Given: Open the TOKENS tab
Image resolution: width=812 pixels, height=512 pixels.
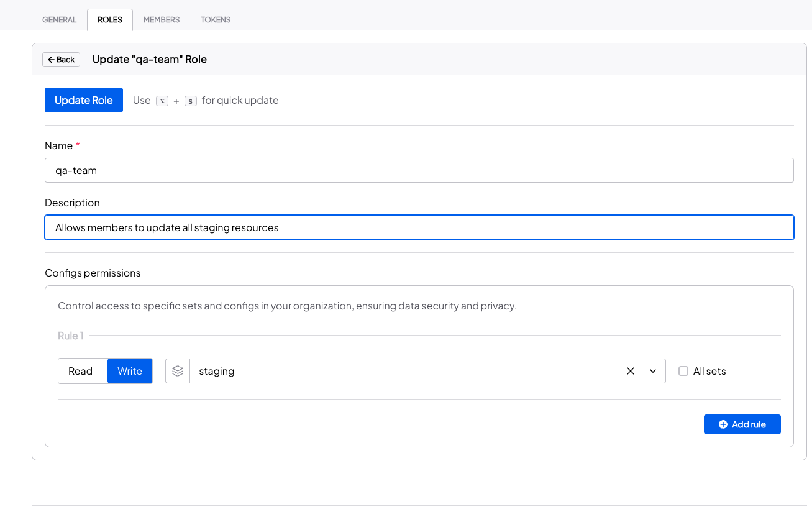Looking at the screenshot, I should 216,20.
